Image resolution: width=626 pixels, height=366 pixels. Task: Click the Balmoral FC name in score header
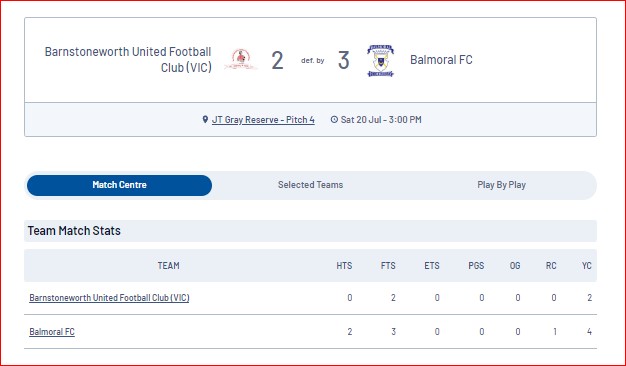(x=441, y=60)
